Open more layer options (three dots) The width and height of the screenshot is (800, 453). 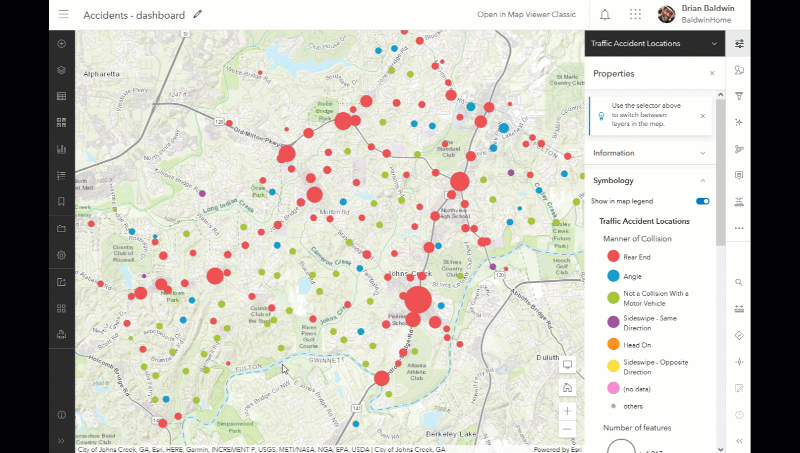point(739,228)
